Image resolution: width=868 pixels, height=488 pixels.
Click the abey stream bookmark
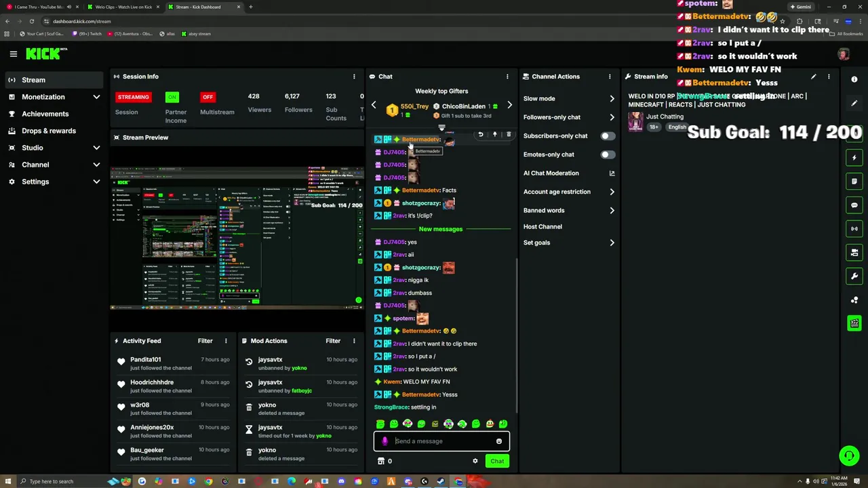[195, 33]
